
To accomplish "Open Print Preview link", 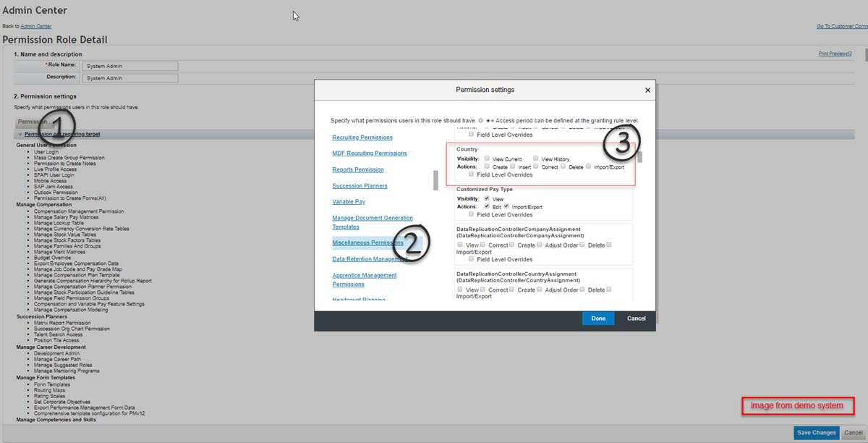I will pyautogui.click(x=832, y=54).
